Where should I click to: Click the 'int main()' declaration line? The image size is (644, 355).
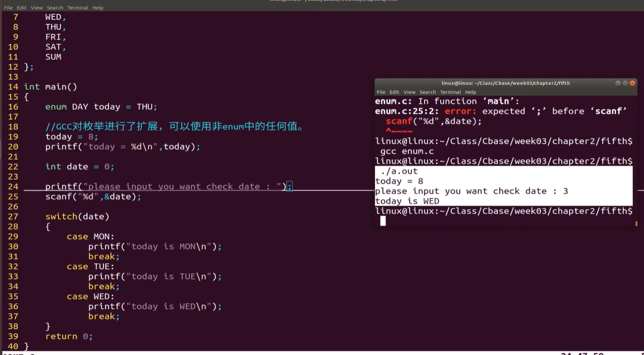tap(50, 87)
